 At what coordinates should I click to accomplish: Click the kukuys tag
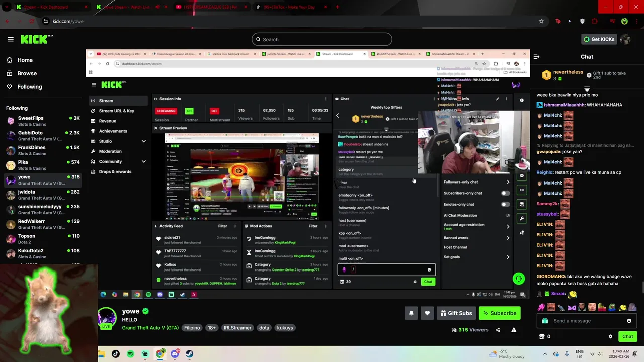tap(285, 328)
